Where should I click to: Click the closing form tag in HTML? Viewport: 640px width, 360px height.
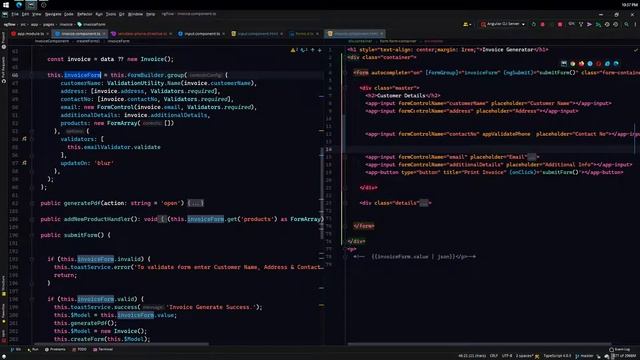pos(364,226)
